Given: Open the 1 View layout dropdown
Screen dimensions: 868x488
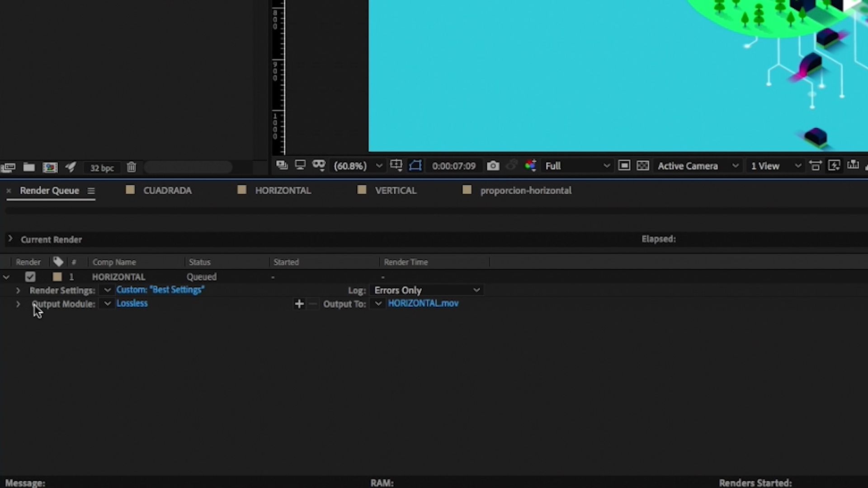Looking at the screenshot, I should click(x=776, y=166).
